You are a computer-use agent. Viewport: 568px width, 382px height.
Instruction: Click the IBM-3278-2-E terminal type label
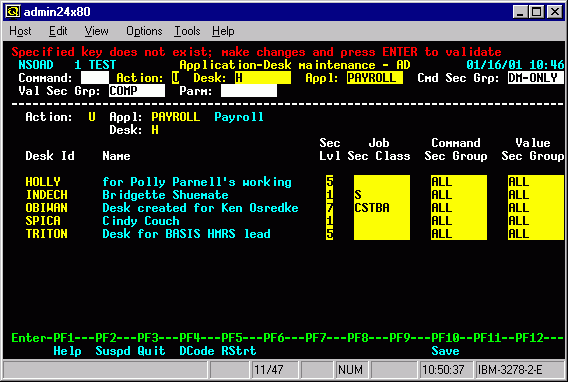510,370
